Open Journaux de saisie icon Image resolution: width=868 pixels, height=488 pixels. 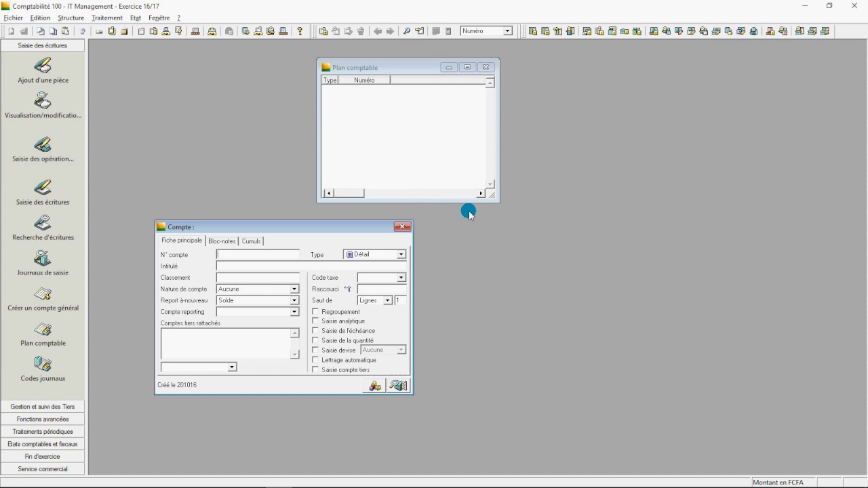(43, 258)
